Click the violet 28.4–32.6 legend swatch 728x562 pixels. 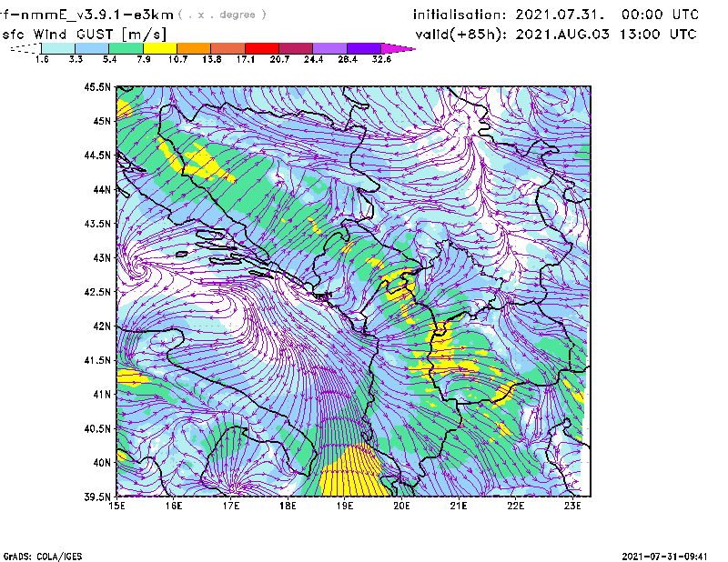pyautogui.click(x=363, y=48)
